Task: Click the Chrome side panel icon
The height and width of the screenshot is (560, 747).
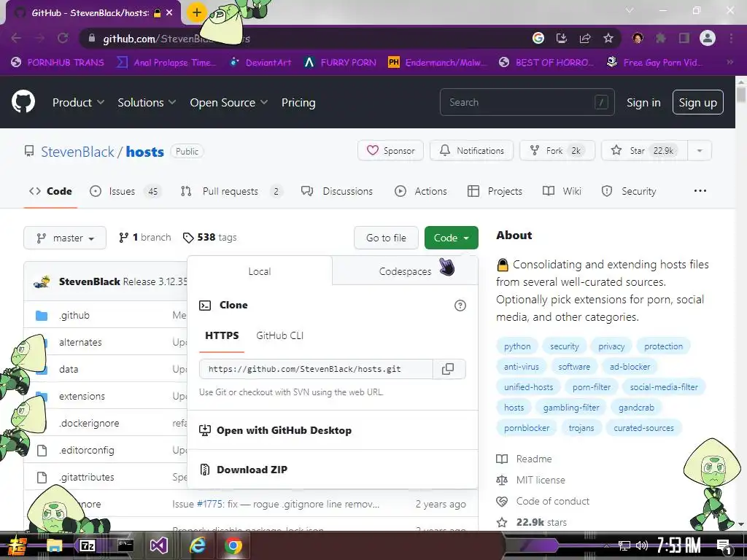Action: (x=684, y=38)
